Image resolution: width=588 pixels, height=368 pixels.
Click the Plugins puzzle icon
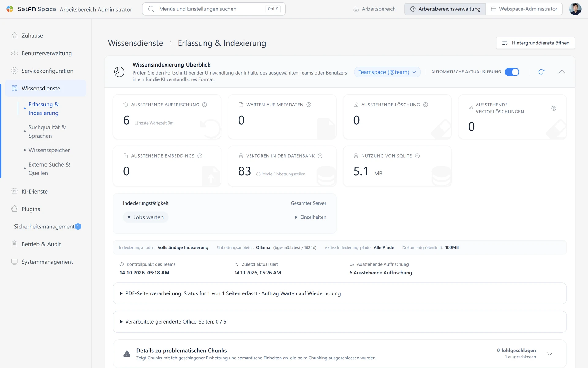pos(14,209)
